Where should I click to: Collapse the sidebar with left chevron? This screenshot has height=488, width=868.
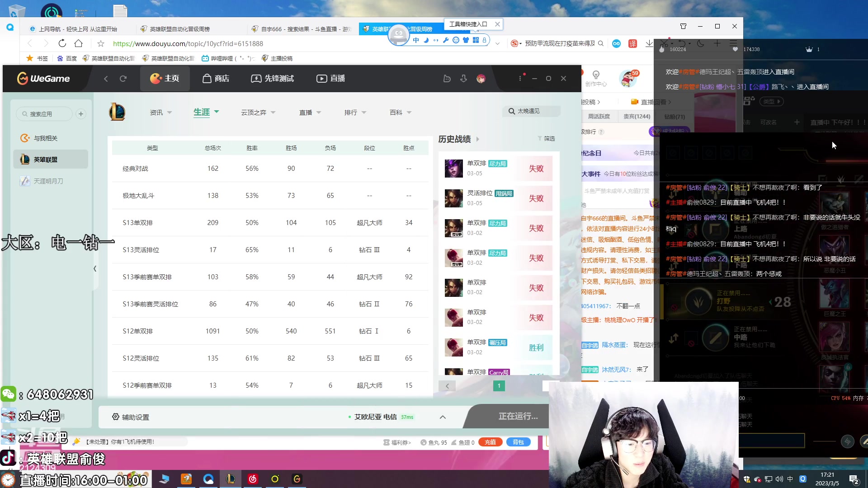[95, 269]
